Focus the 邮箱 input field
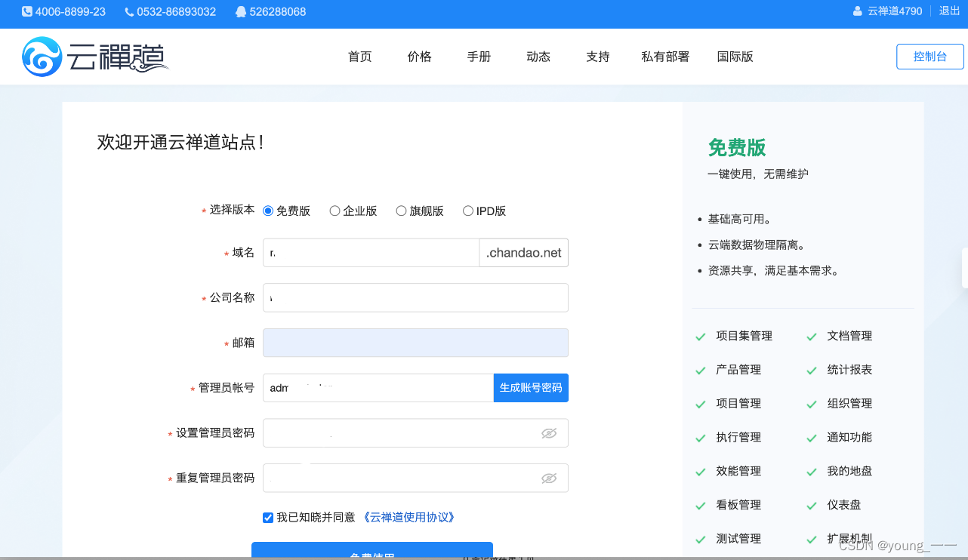 click(415, 343)
